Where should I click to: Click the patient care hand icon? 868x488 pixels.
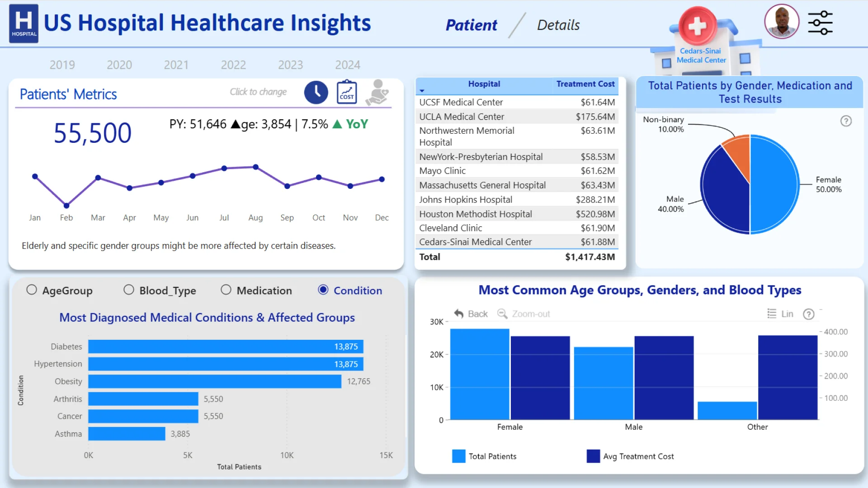click(377, 92)
